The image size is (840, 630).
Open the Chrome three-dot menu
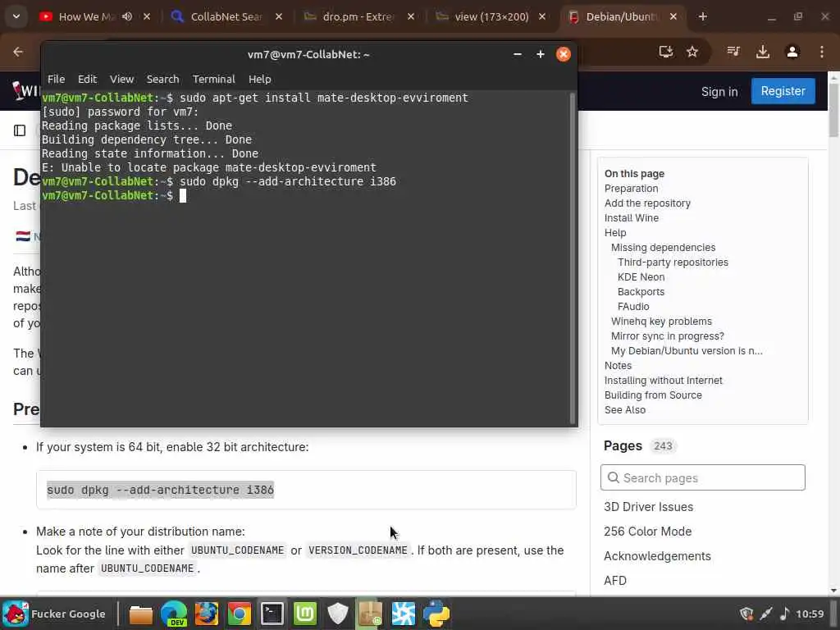[x=822, y=52]
